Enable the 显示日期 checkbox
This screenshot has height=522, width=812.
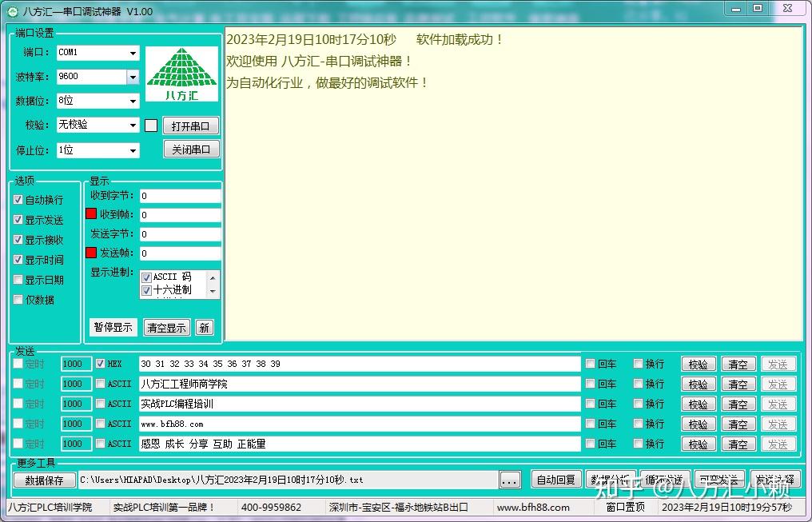(x=18, y=280)
